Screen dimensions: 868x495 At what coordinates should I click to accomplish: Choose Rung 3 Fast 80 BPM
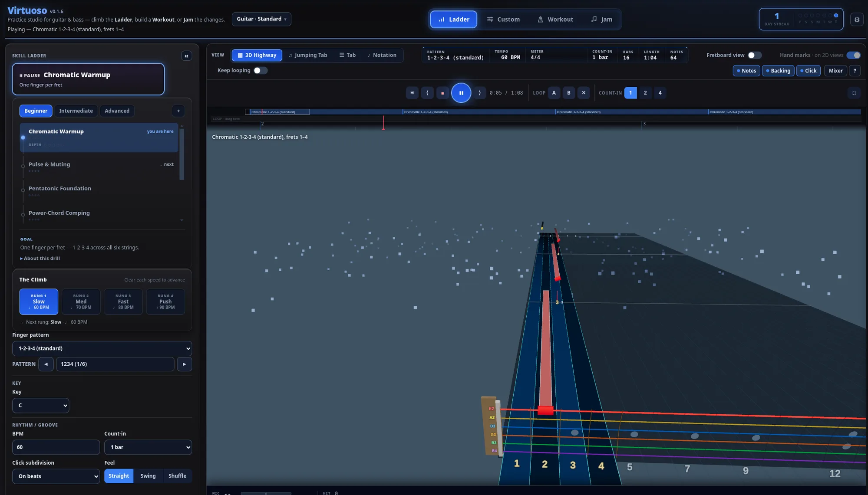click(123, 302)
